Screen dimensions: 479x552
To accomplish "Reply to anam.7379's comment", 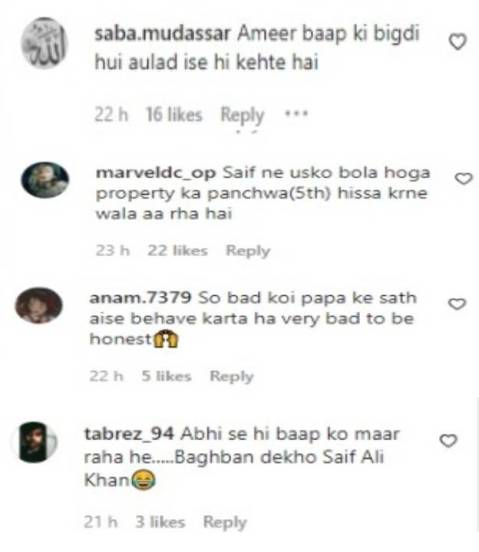I will 232,376.
